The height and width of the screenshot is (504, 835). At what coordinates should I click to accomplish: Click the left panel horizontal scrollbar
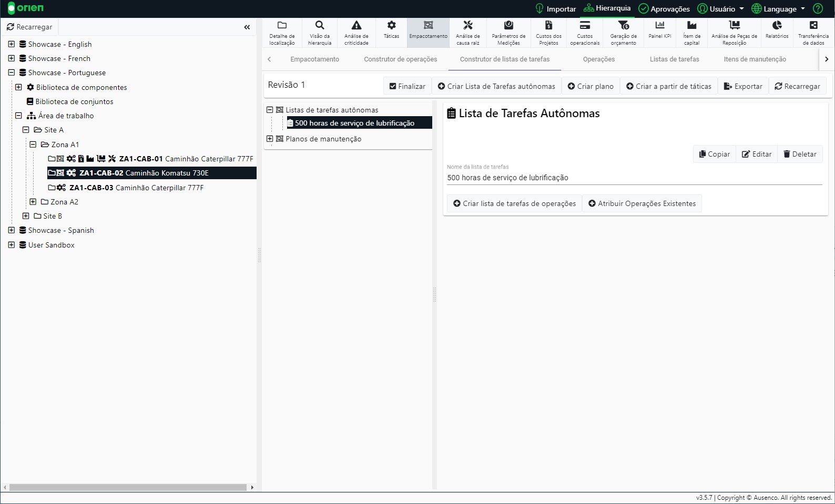coord(128,487)
